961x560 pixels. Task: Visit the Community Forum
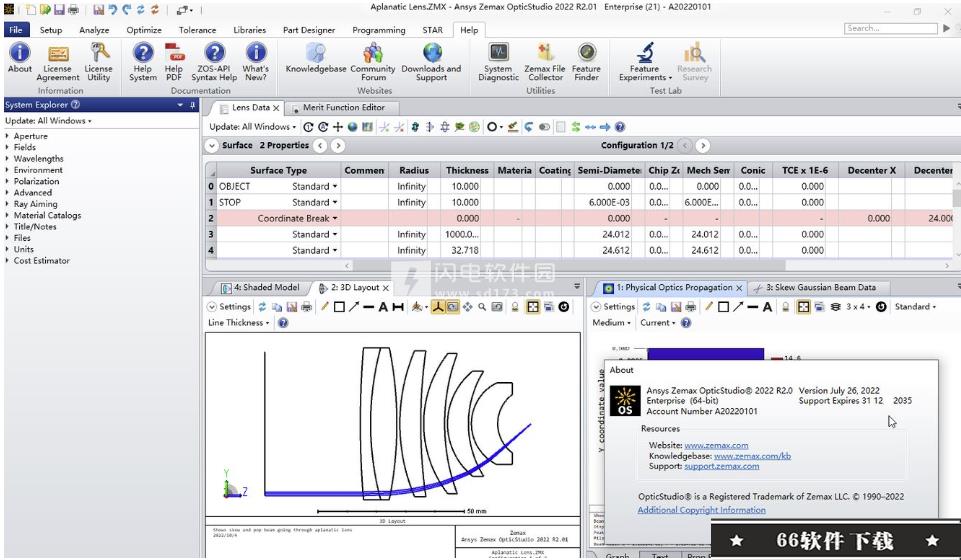click(x=373, y=62)
